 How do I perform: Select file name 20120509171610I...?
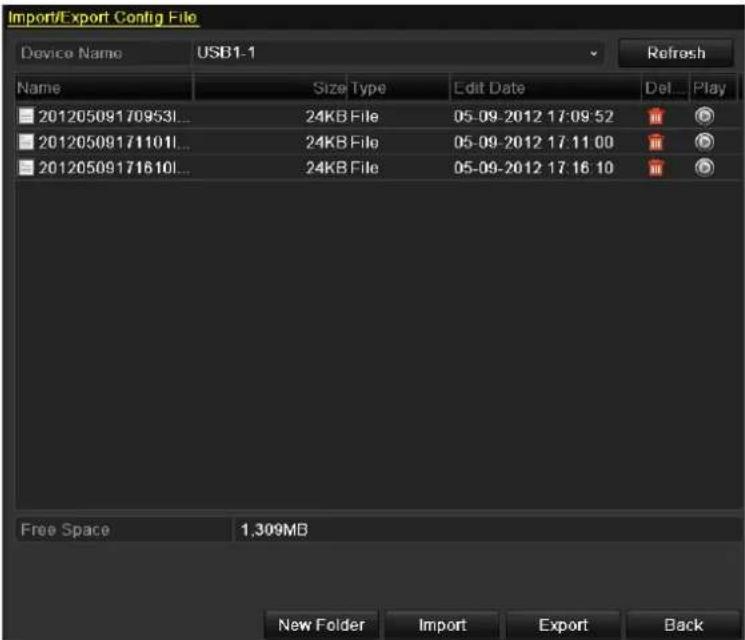[x=114, y=168]
